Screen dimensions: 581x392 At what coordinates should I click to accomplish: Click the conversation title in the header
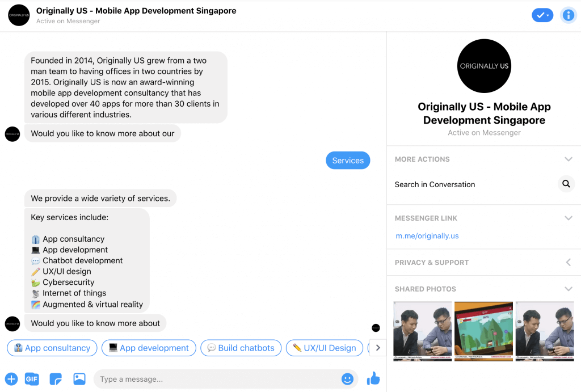click(136, 11)
